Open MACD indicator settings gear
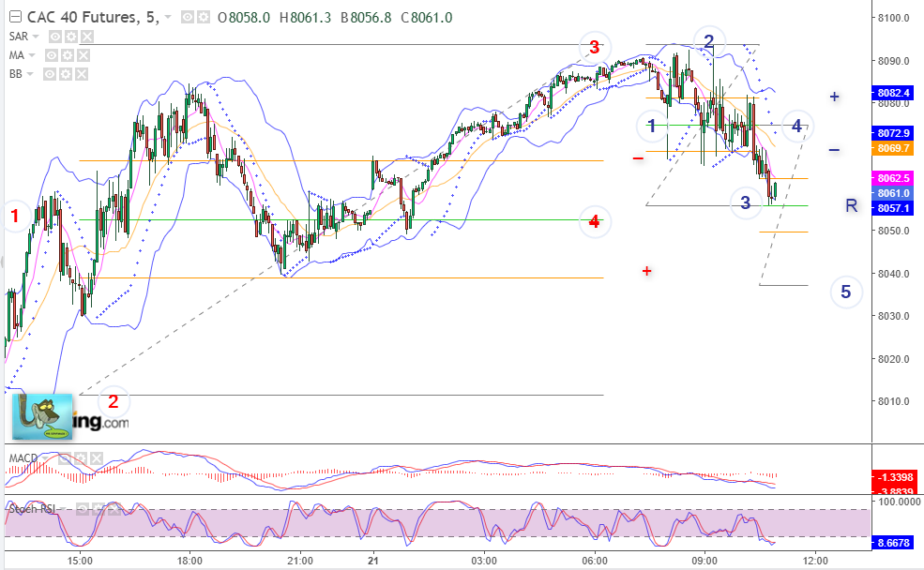 [81, 458]
